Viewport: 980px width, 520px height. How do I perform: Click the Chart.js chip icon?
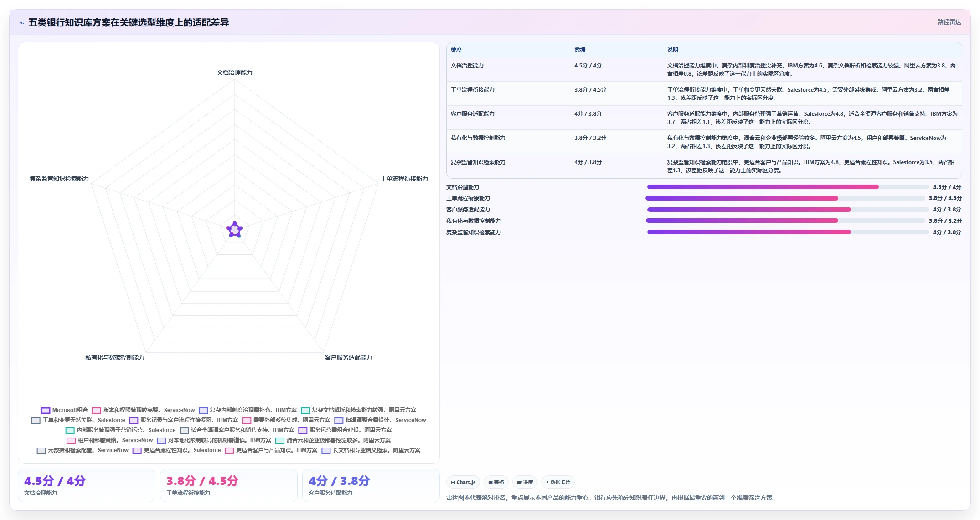point(453,482)
